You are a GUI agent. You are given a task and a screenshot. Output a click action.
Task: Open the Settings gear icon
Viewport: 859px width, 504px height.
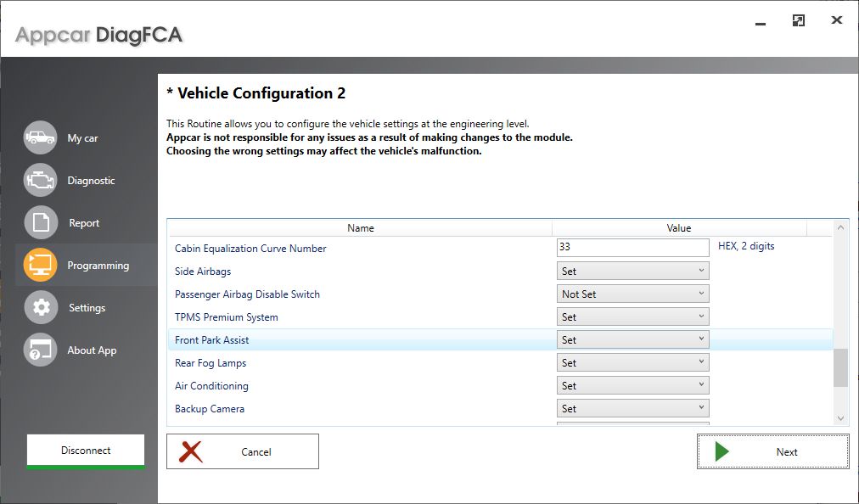tap(40, 307)
